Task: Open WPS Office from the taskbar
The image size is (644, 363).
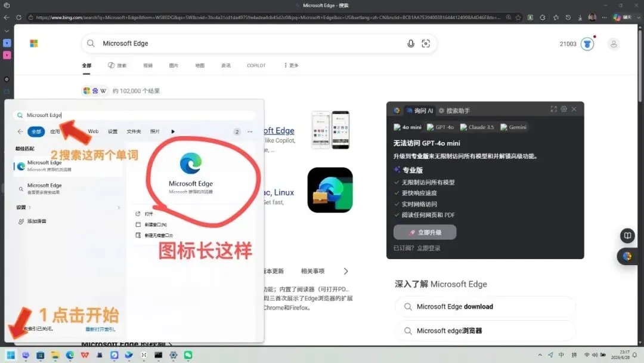Action: click(85, 355)
